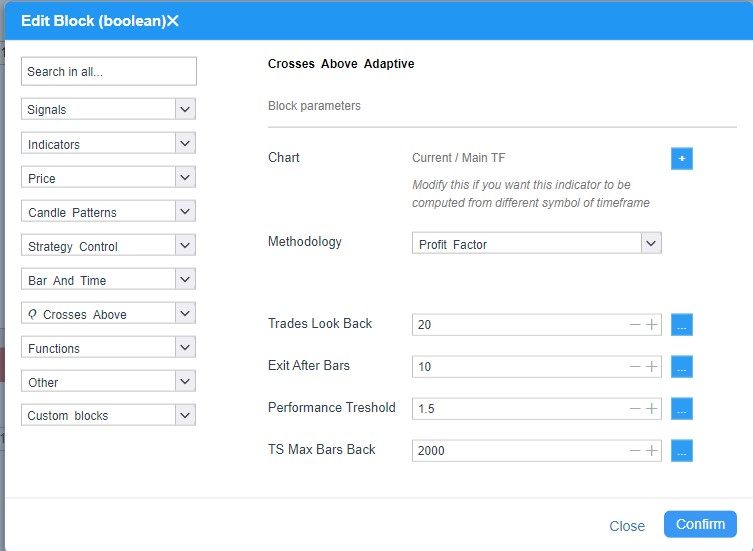This screenshot has width=753, height=551.
Task: Open options button for TS Max Bars Back
Action: pos(681,451)
